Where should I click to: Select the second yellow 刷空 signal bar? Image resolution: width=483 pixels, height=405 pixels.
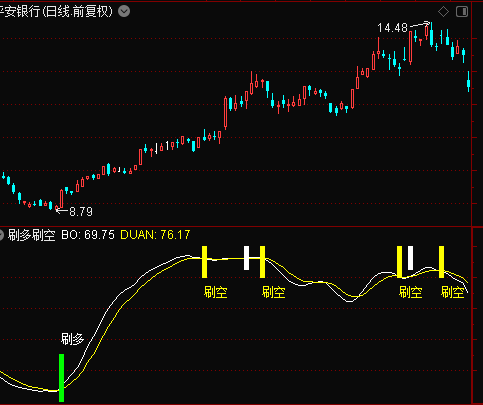coord(262,262)
